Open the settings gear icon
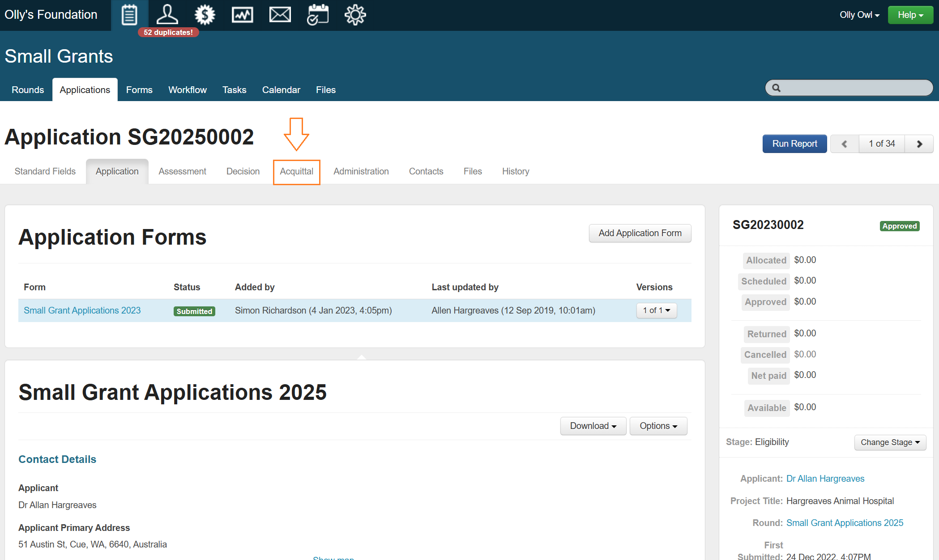The image size is (939, 560). pyautogui.click(x=355, y=15)
